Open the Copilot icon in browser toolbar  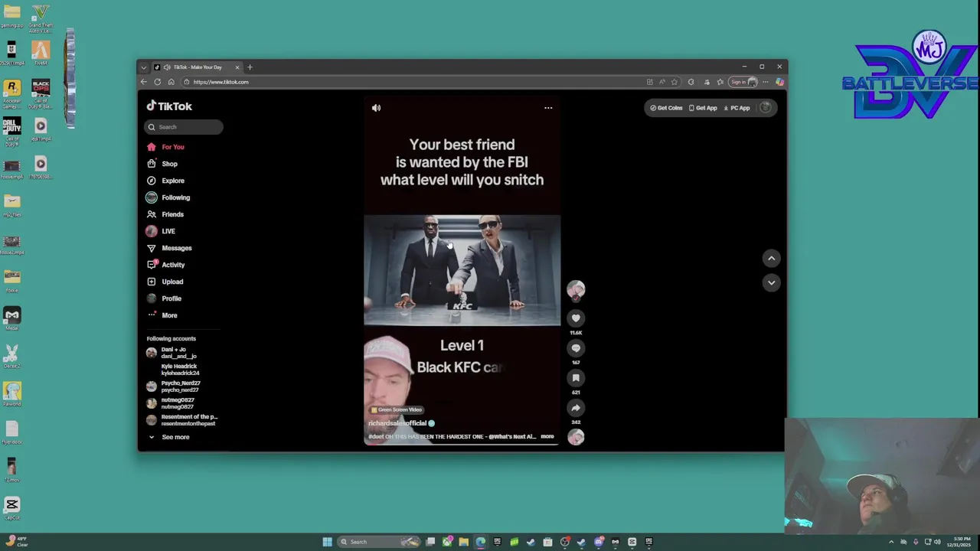[x=779, y=82]
